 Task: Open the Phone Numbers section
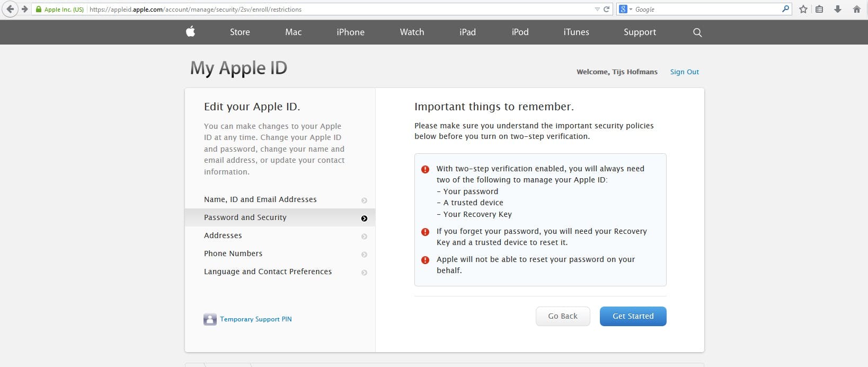pyautogui.click(x=233, y=254)
